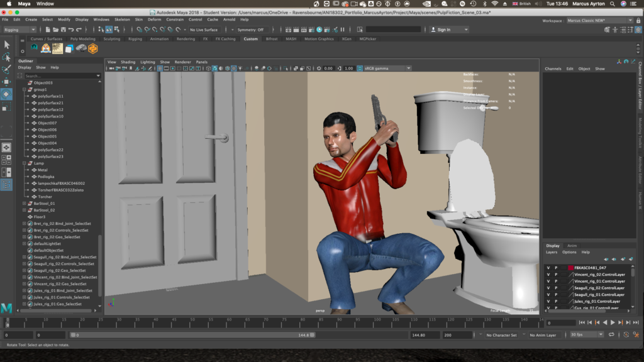The height and width of the screenshot is (362, 644).
Task: Open the sRGB gamma view transform dropdown
Action: click(387, 69)
